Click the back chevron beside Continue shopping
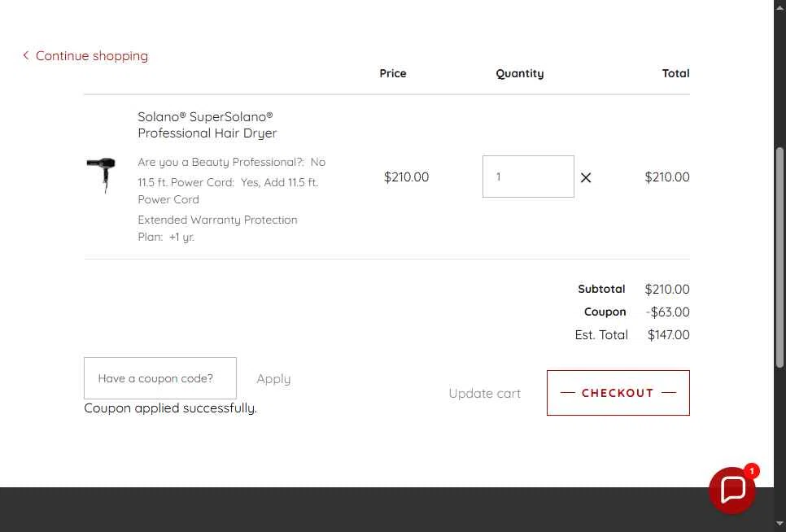 (26, 55)
